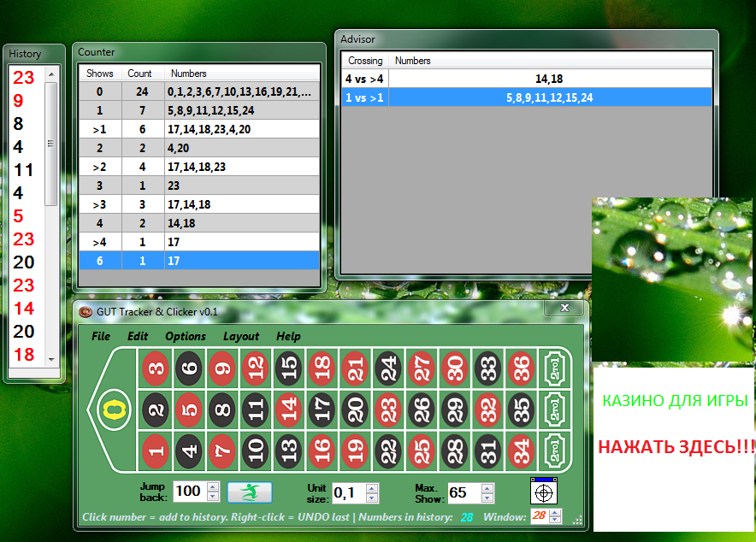The width and height of the screenshot is (756, 542).
Task: Click black number 6 on roulette table
Action: 188,368
